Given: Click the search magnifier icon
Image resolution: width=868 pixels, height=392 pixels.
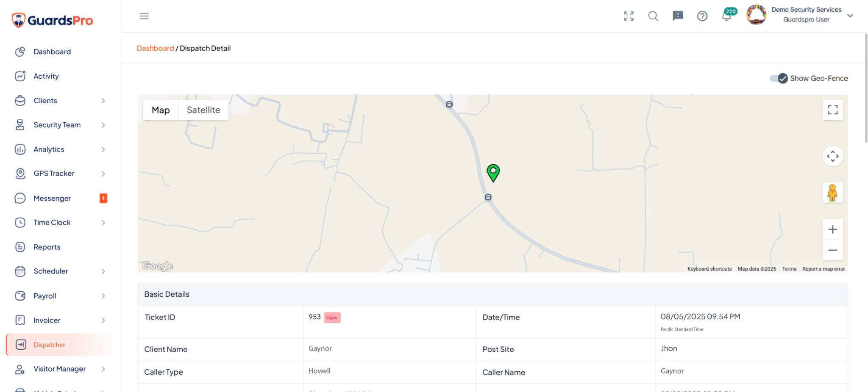Looking at the screenshot, I should tap(653, 16).
